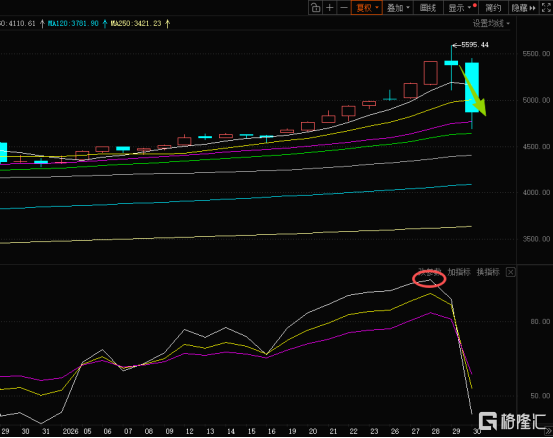Toggle the 简约 simple view mode
The image size is (553, 438).
point(493,7)
